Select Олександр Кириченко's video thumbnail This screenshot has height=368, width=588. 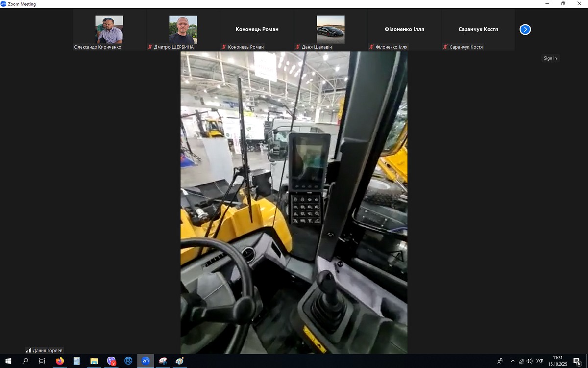point(109,29)
